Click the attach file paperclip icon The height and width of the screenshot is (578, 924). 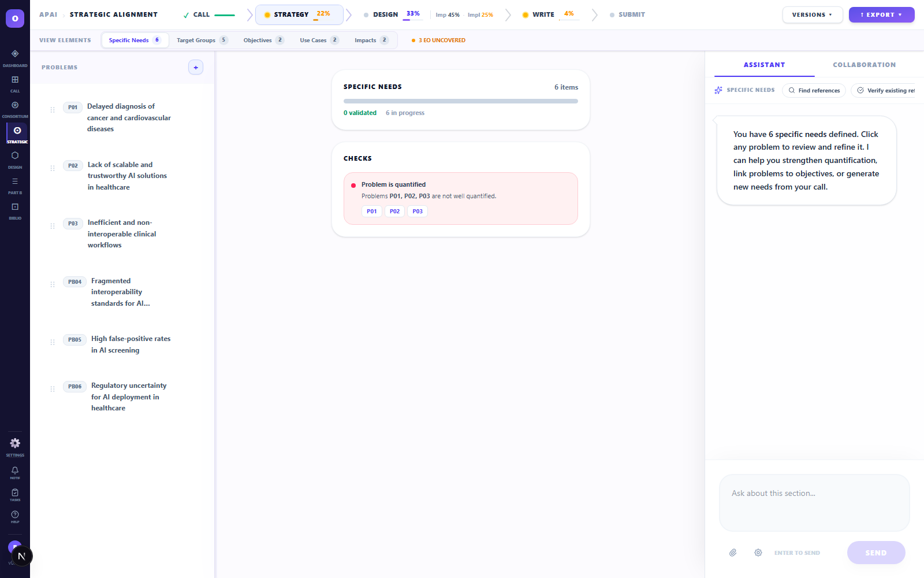click(x=733, y=553)
